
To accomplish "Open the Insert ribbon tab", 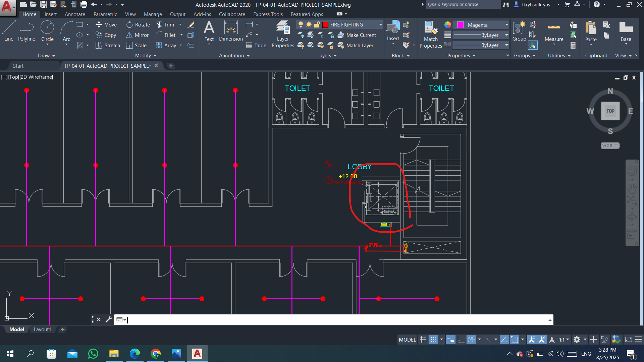I will [x=50, y=14].
